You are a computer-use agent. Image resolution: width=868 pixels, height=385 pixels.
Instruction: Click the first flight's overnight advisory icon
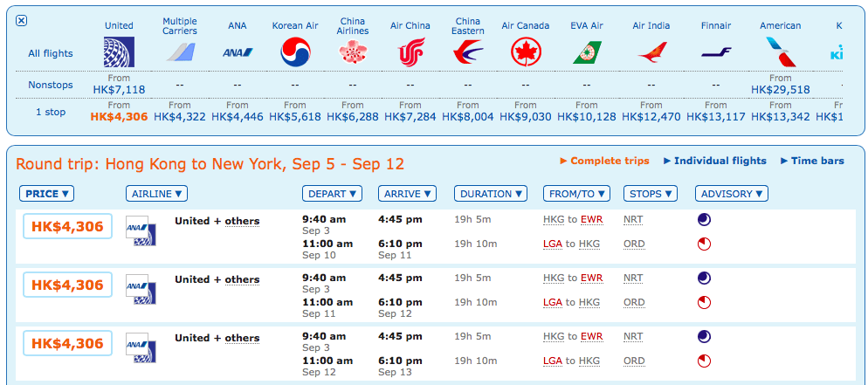pos(704,220)
